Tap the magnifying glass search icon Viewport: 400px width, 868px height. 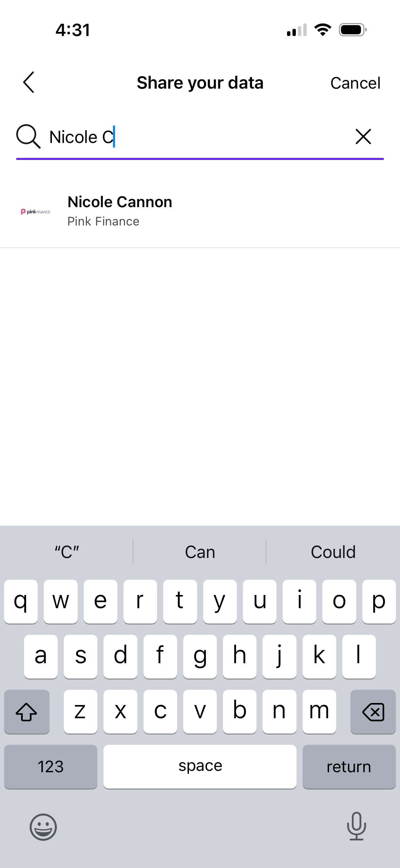(28, 137)
